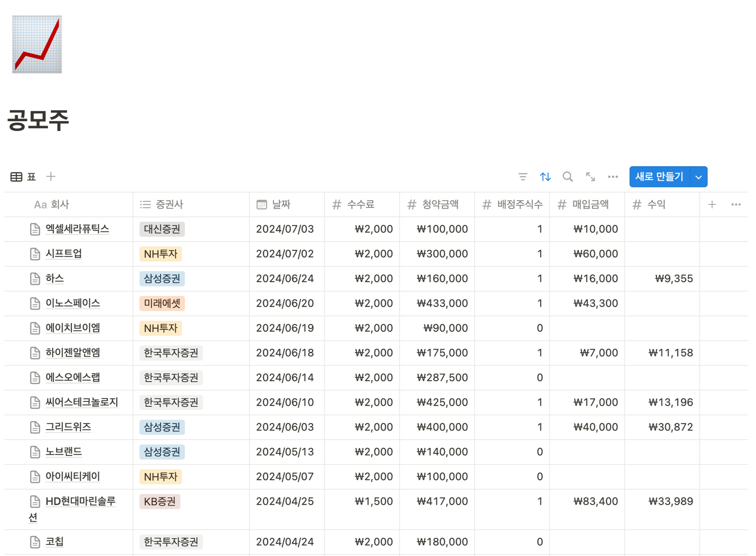Select the ₩33,989 profit cell
756x556 pixels.
point(662,509)
